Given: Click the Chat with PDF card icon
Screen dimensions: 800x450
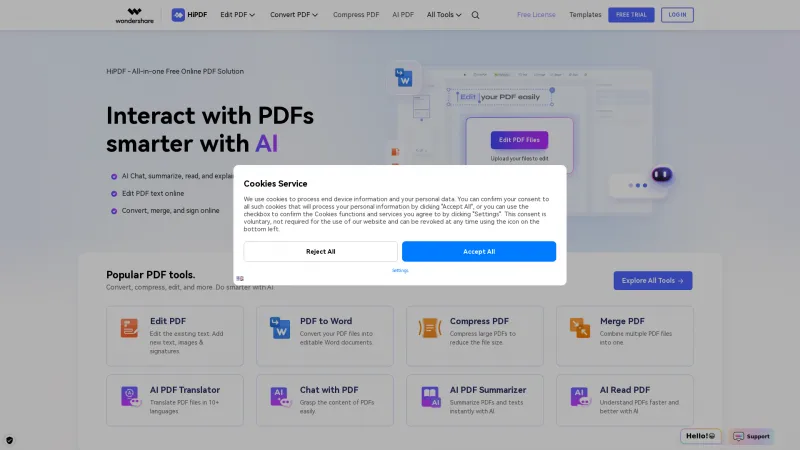Looking at the screenshot, I should pos(280,396).
